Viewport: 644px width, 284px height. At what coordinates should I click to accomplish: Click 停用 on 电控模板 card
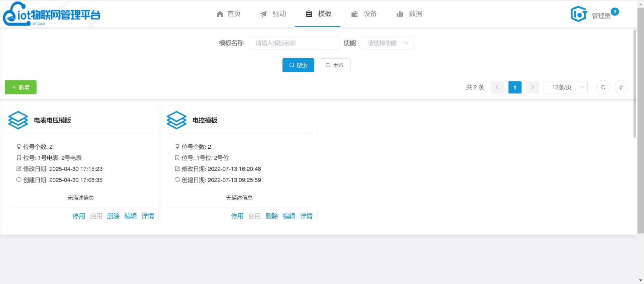coord(237,216)
